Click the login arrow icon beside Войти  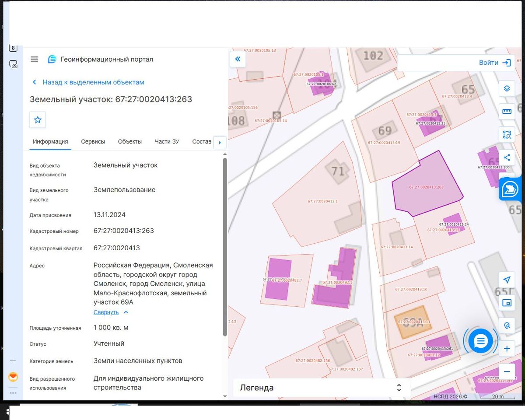coord(507,63)
